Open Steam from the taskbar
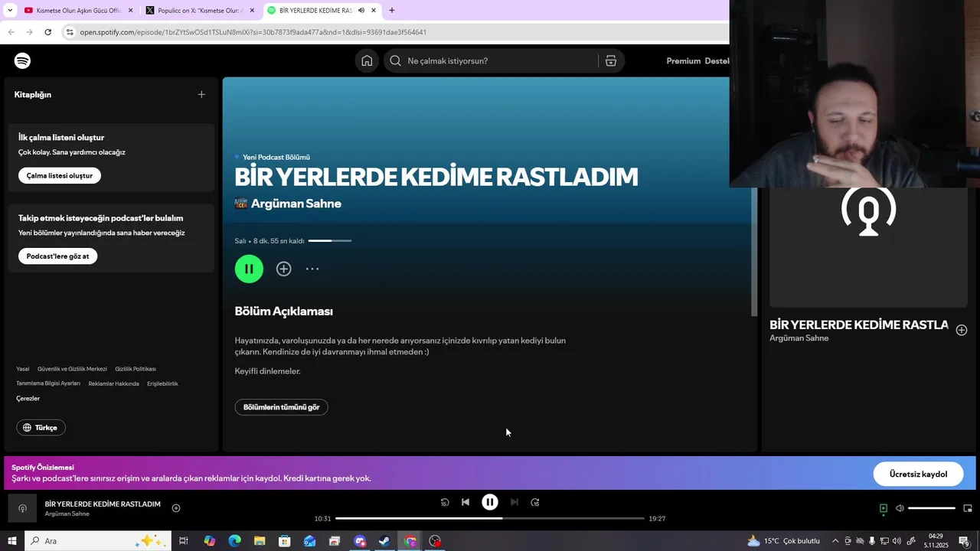This screenshot has width=980, height=551. coord(384,541)
